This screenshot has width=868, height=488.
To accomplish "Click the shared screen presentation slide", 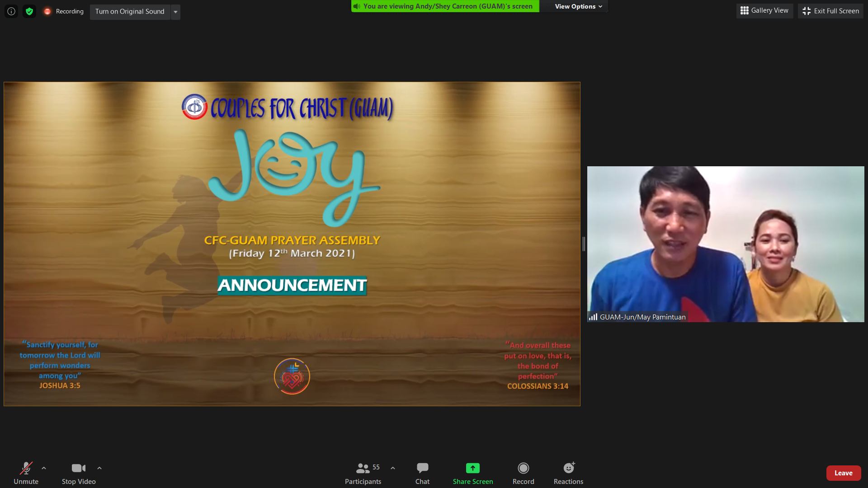I will click(x=292, y=244).
